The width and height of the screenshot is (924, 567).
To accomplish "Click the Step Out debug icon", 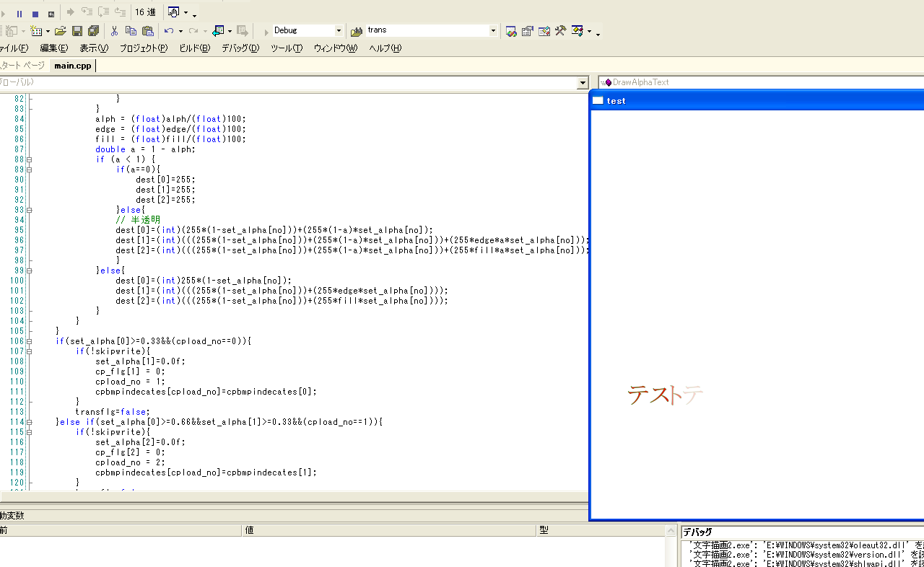I will [x=120, y=12].
